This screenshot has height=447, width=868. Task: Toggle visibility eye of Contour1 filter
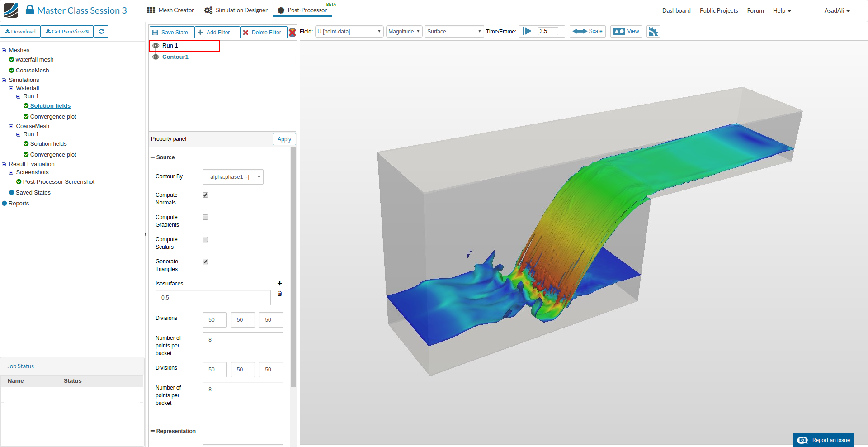coord(156,57)
